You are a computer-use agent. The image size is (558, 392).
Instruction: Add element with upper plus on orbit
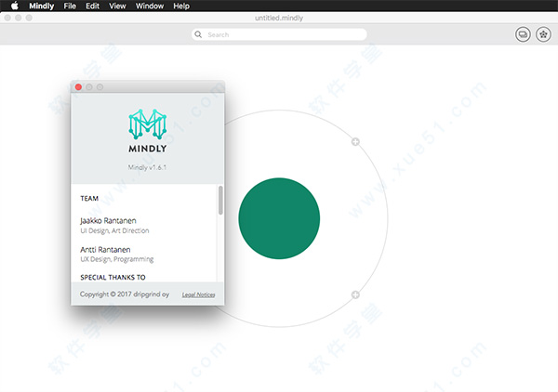click(355, 142)
